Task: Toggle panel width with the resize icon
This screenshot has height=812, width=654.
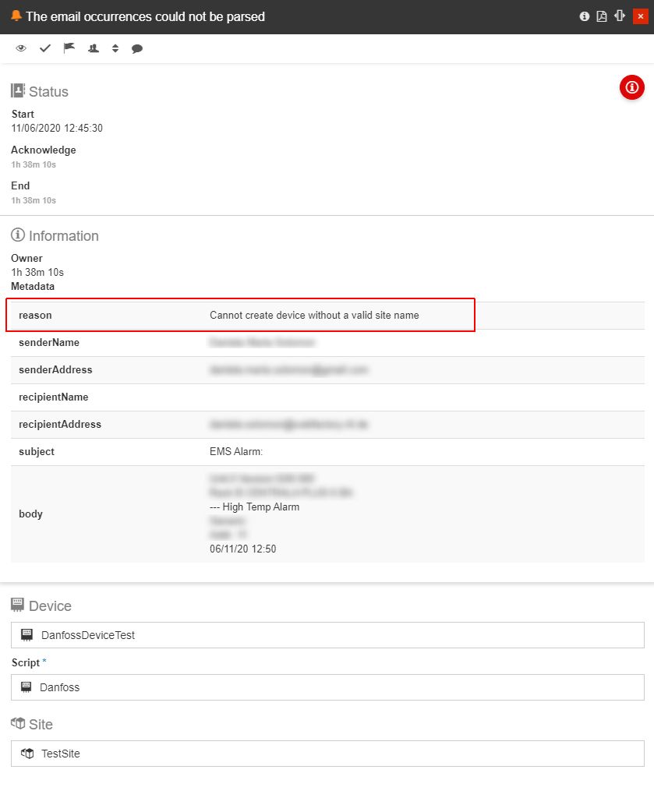Action: pyautogui.click(x=620, y=16)
